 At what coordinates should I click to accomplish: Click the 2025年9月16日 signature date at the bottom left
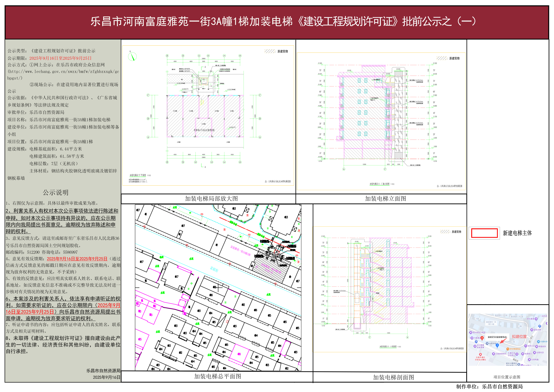pyautogui.click(x=107, y=377)
